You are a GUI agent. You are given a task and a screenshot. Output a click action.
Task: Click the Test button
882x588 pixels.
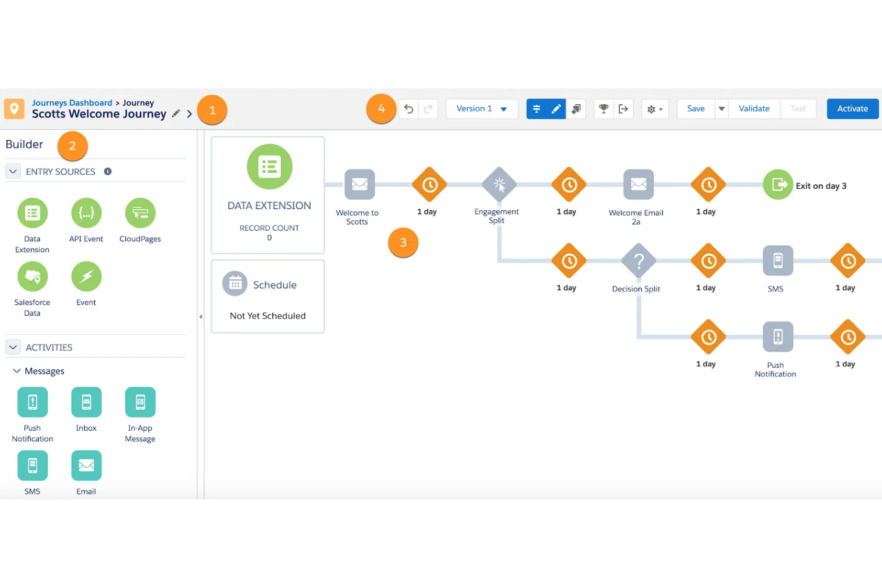click(798, 109)
